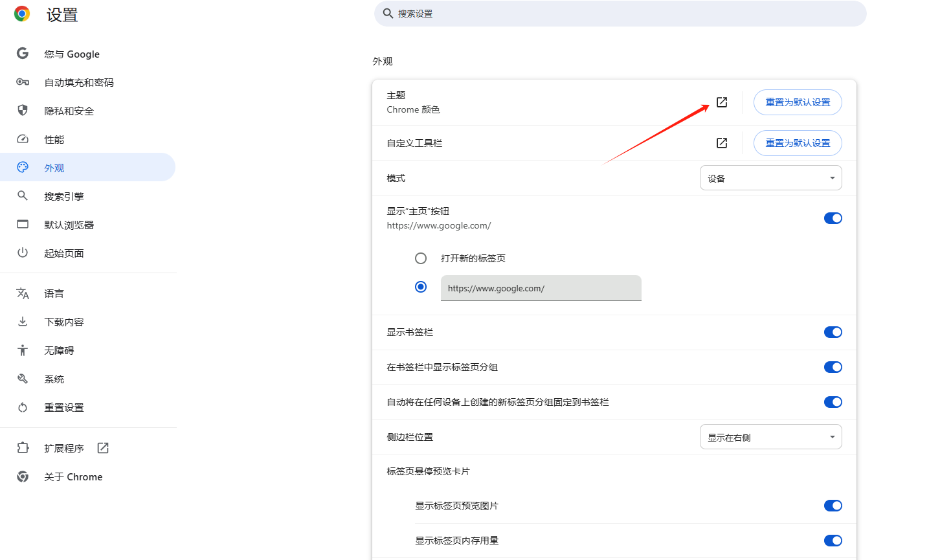This screenshot has height=560, width=929.
Task: Click the magnifier icon beside 搜索引擎
Action: [23, 196]
